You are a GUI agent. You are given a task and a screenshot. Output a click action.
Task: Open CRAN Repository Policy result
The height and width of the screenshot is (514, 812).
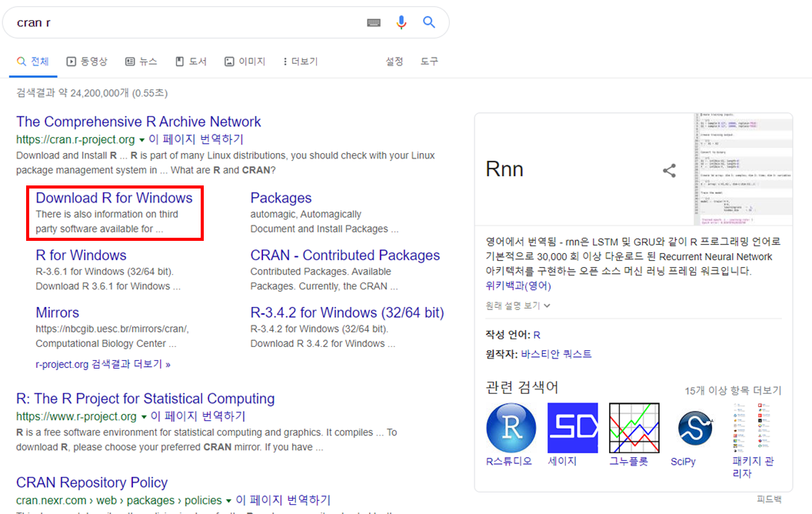coord(92,482)
